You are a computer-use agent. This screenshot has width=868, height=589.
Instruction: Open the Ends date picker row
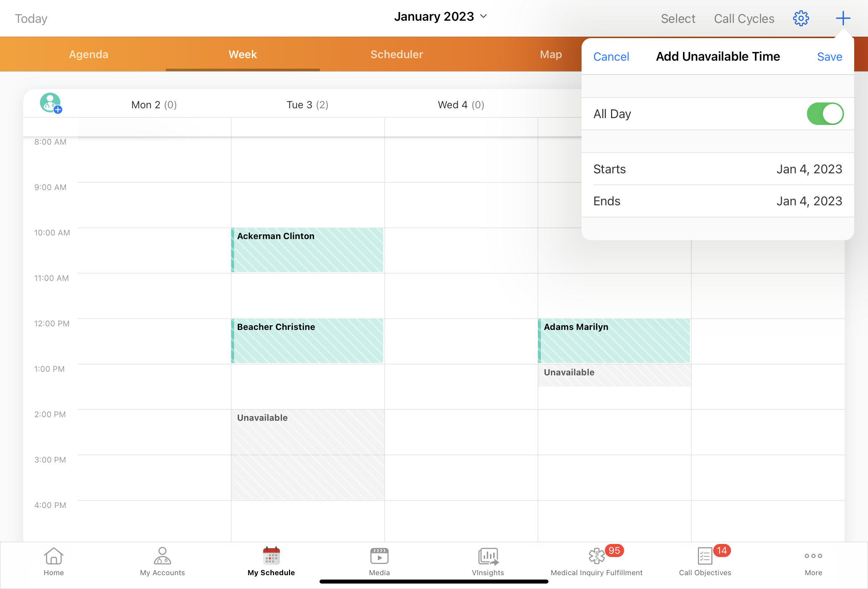coord(717,201)
